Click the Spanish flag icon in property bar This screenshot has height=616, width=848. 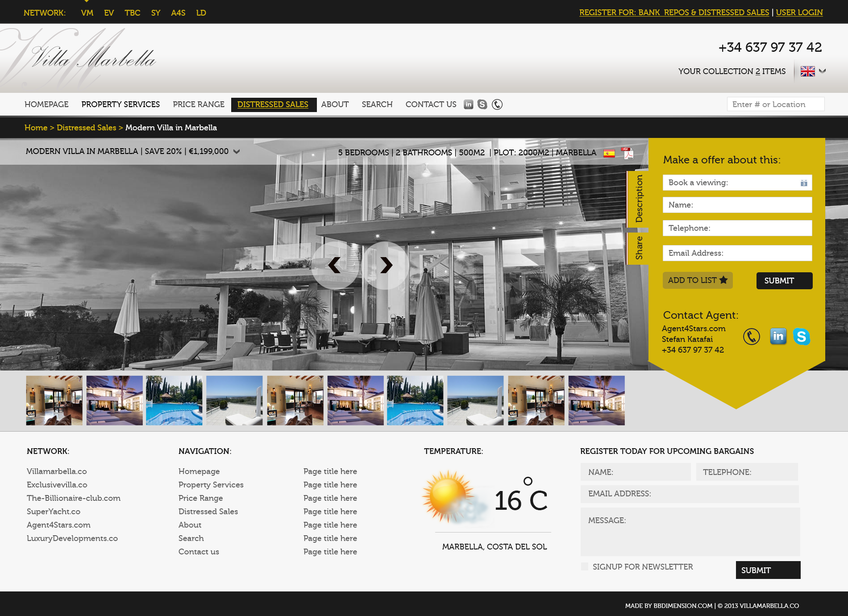[x=609, y=154]
